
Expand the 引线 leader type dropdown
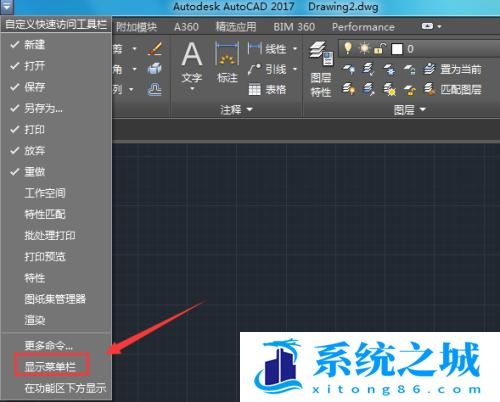click(x=295, y=69)
